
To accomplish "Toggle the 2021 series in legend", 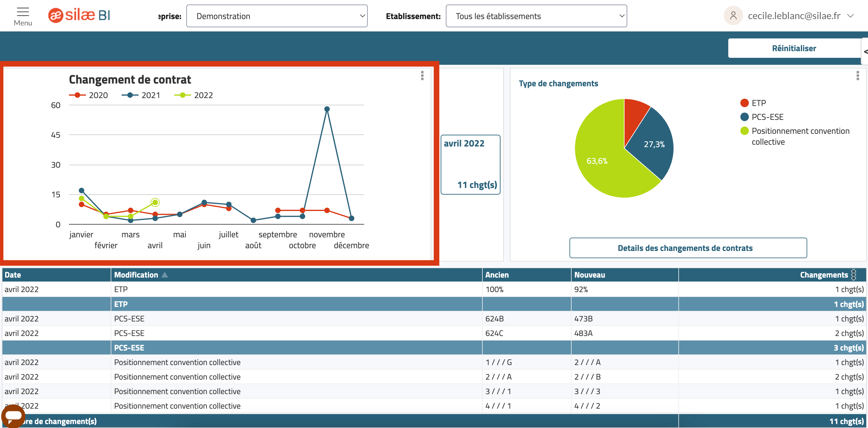I will pyautogui.click(x=141, y=95).
